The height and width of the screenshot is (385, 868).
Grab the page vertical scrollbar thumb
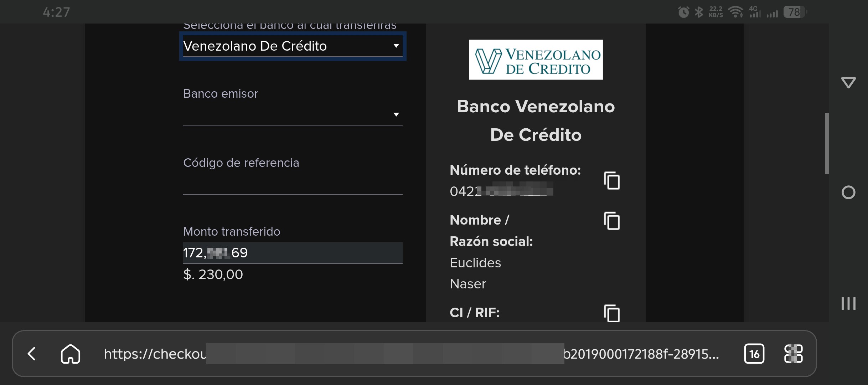click(826, 143)
